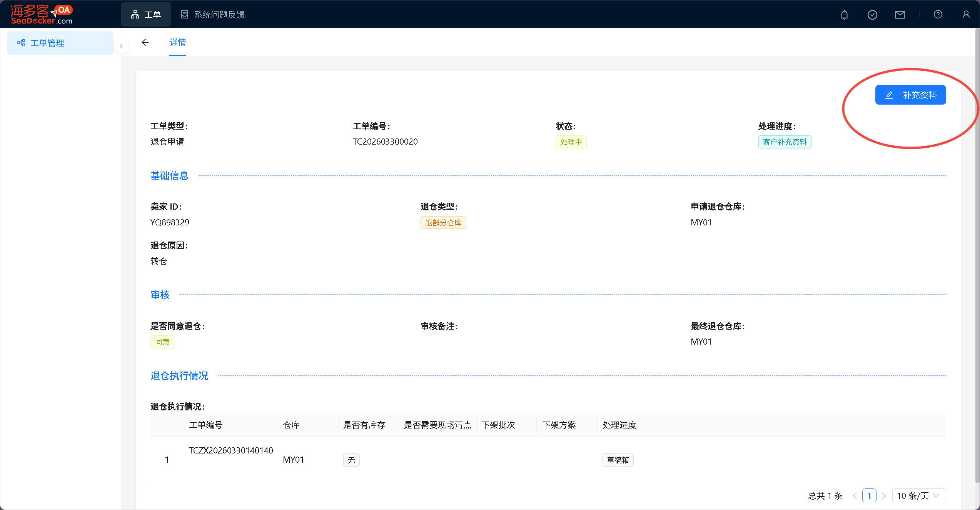Click page number 1 in pagination
This screenshot has width=980, height=510.
coord(869,495)
